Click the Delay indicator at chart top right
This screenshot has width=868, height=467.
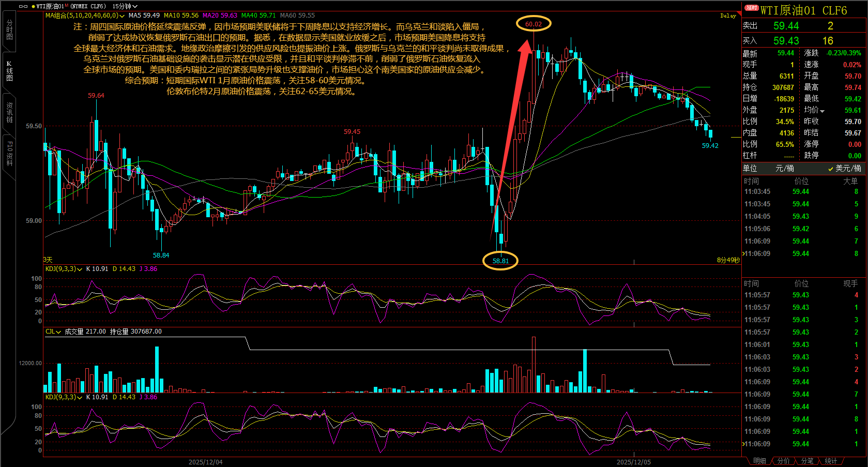click(727, 16)
